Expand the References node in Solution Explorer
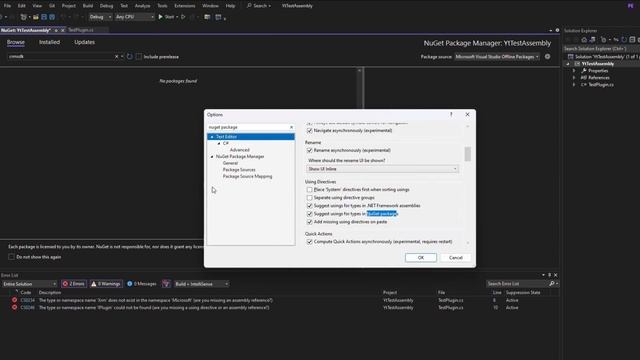The width and height of the screenshot is (640, 360). [574, 78]
